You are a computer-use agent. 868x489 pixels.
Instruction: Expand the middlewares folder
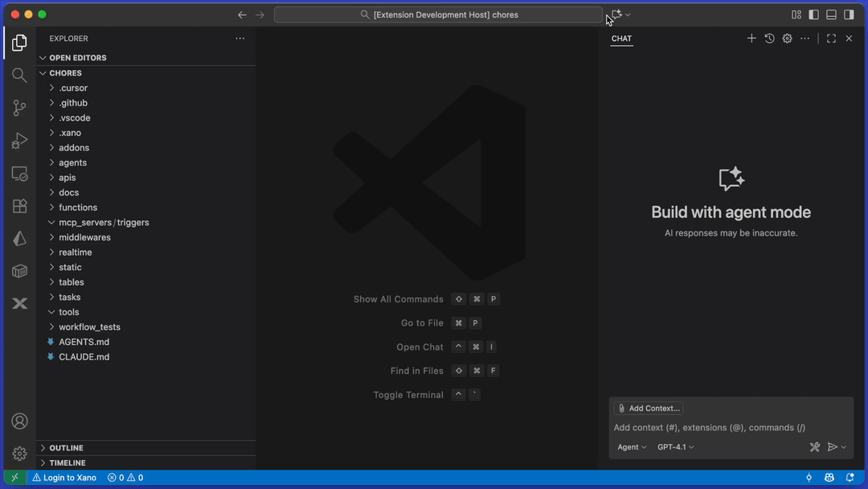click(x=146, y=237)
